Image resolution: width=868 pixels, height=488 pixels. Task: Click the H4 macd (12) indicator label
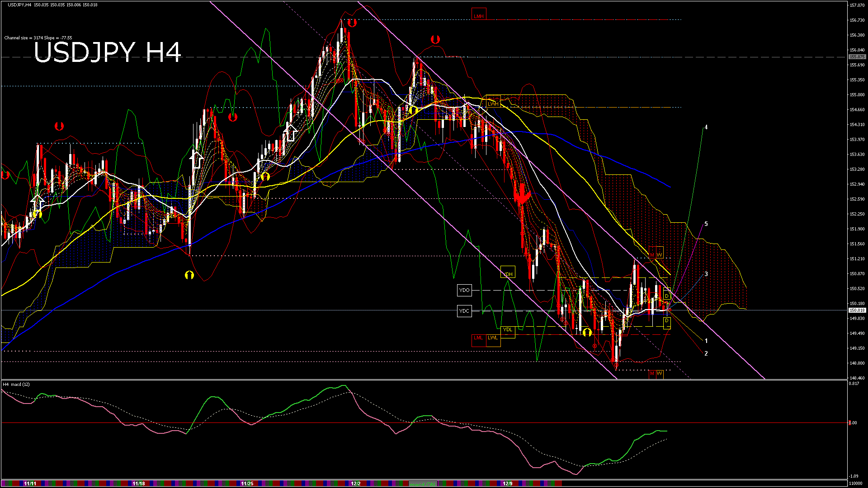pyautogui.click(x=16, y=385)
